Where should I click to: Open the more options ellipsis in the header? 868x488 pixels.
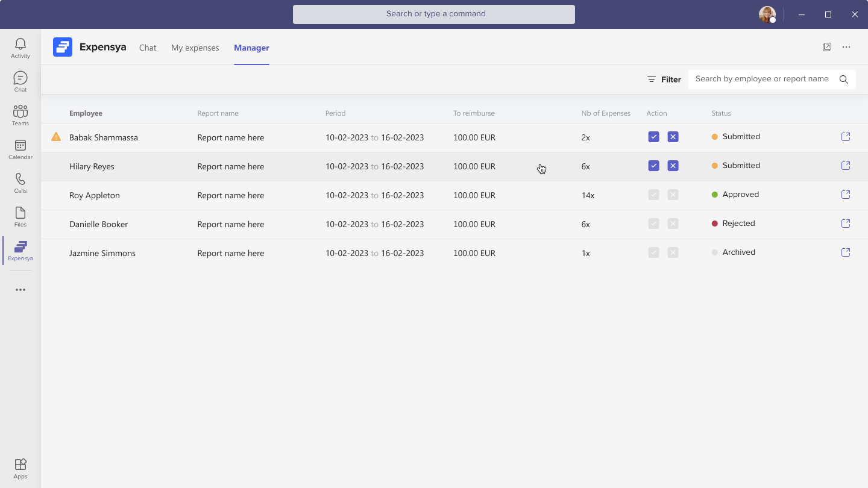click(x=846, y=47)
